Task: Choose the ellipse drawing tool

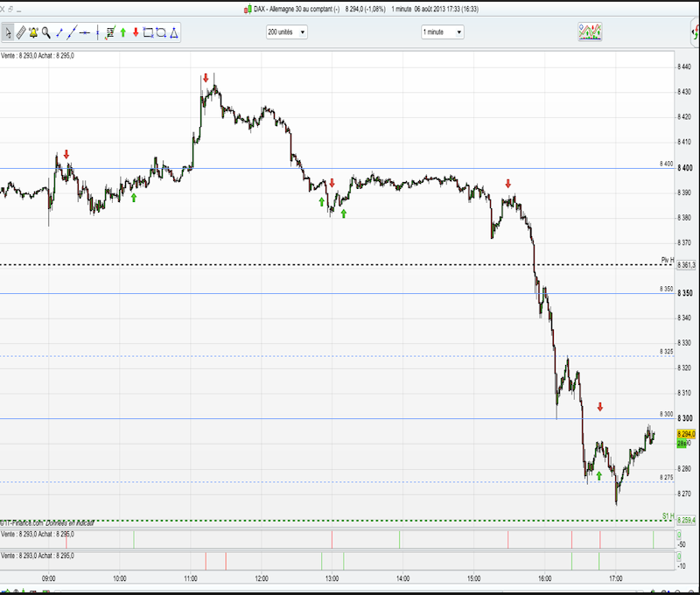Action: pos(161,32)
